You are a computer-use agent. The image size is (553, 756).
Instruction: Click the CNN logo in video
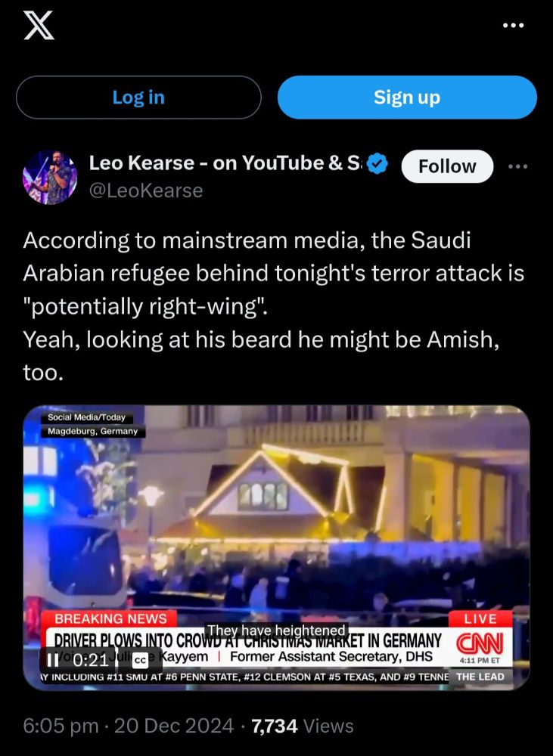pos(480,643)
